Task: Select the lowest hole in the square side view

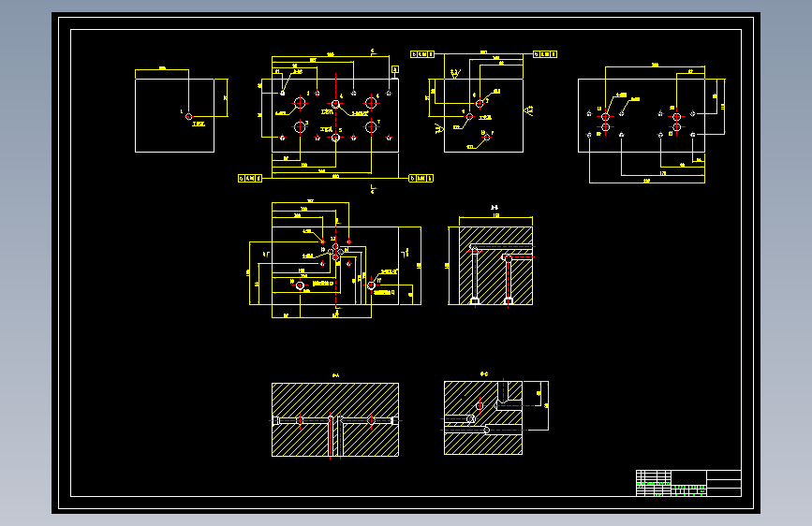Action: 486,138
